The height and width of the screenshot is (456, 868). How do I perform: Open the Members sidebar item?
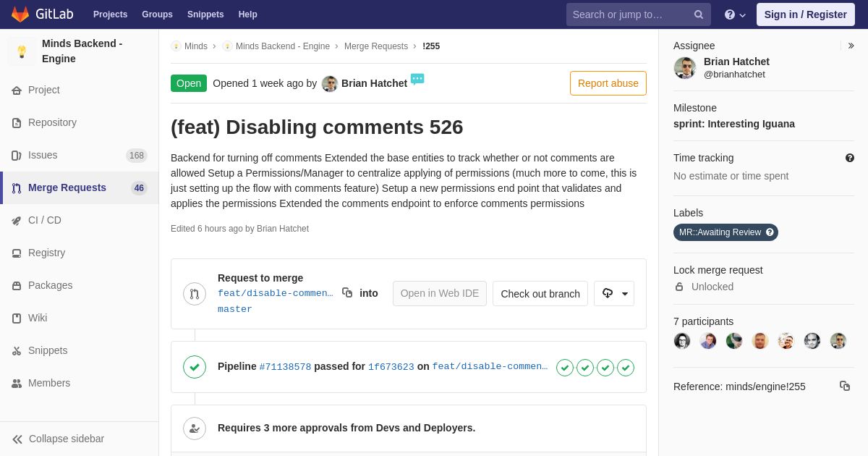(80, 383)
